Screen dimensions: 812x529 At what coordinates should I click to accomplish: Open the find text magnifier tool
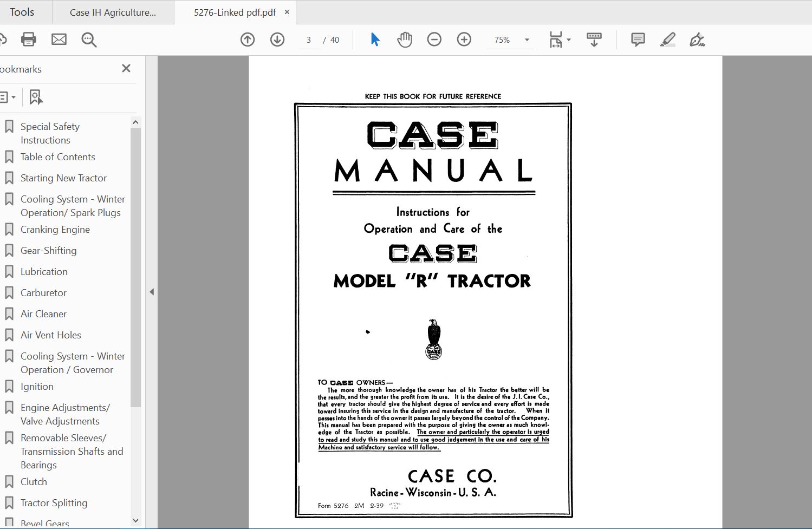tap(89, 40)
